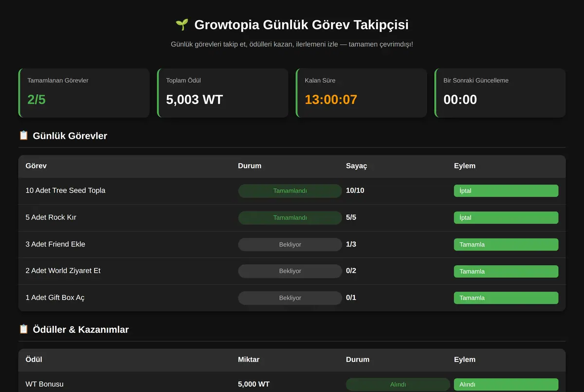584x392 pixels.
Task: Click the Sayaç column header
Action: point(356,166)
